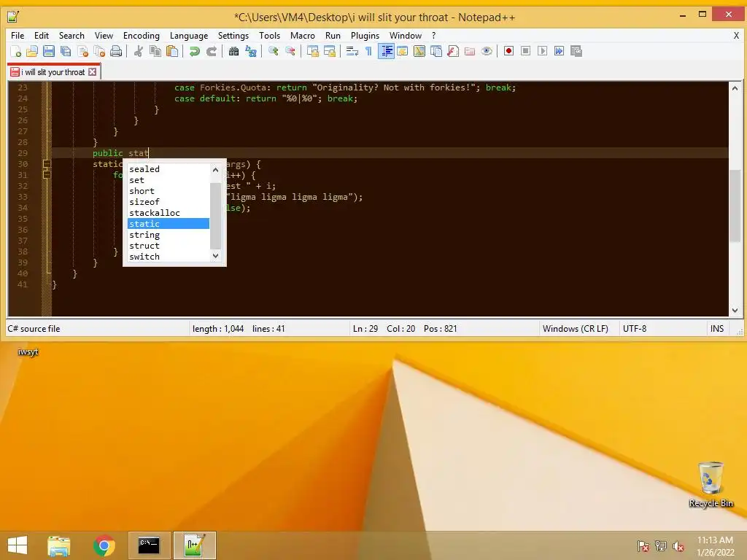Print the document using printer icon
The image size is (747, 560).
click(116, 51)
